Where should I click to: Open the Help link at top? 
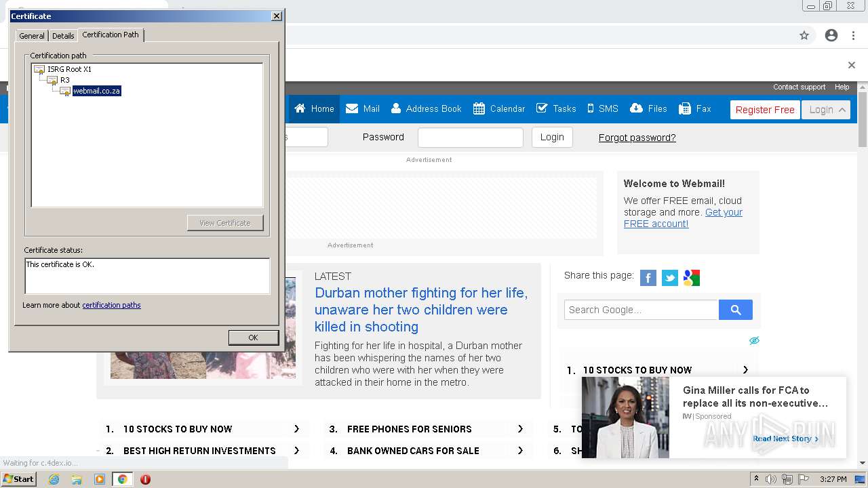coord(842,87)
